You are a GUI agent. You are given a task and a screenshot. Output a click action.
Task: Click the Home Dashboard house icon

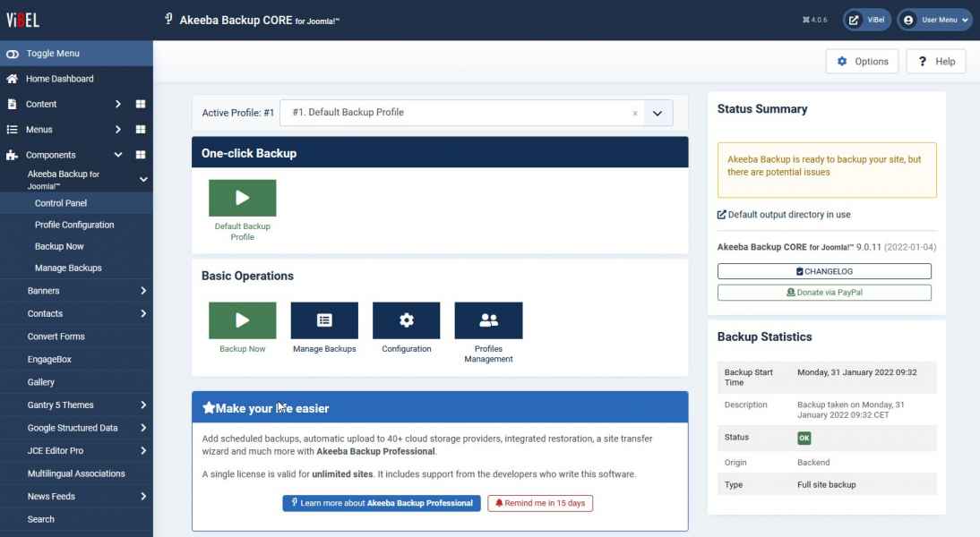pos(12,79)
